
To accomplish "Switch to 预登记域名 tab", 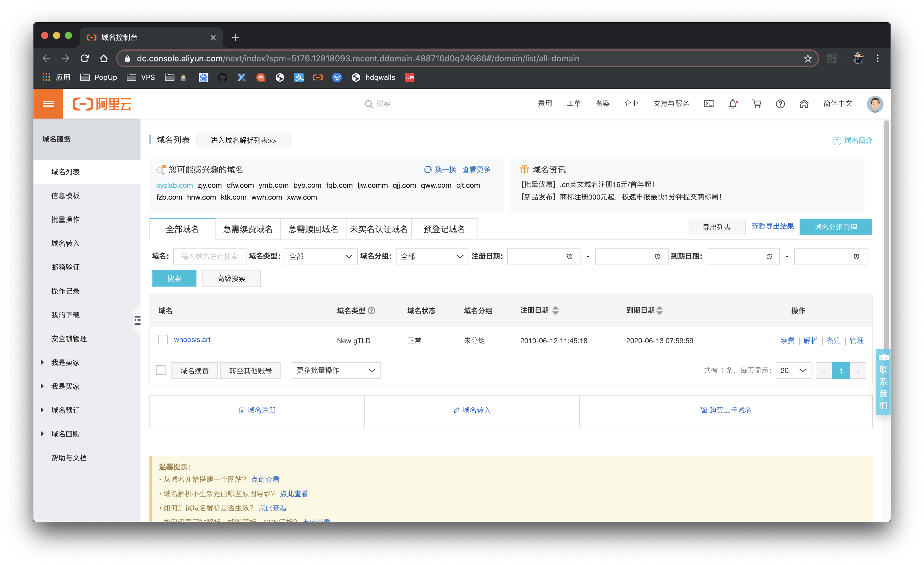I will coord(444,229).
